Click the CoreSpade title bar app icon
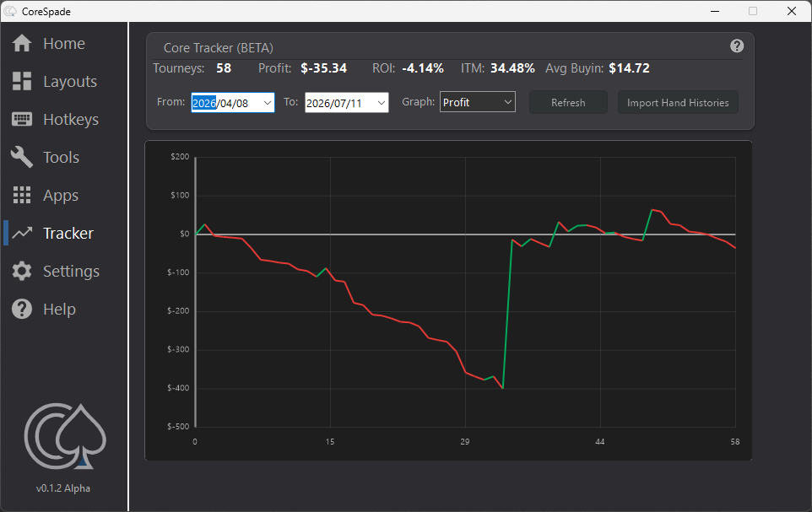This screenshot has width=812, height=512. [x=10, y=11]
